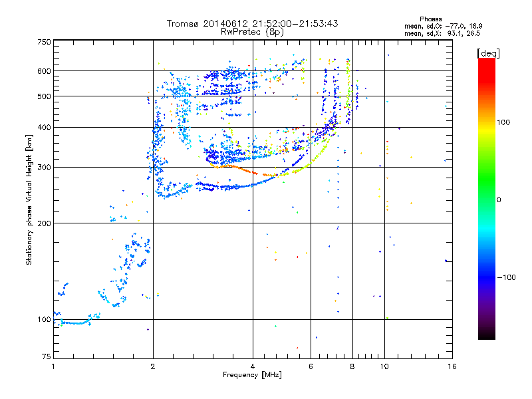This screenshot has height=399, width=532.
Task: Click the black bottom of the colorbar
Action: pyautogui.click(x=487, y=334)
